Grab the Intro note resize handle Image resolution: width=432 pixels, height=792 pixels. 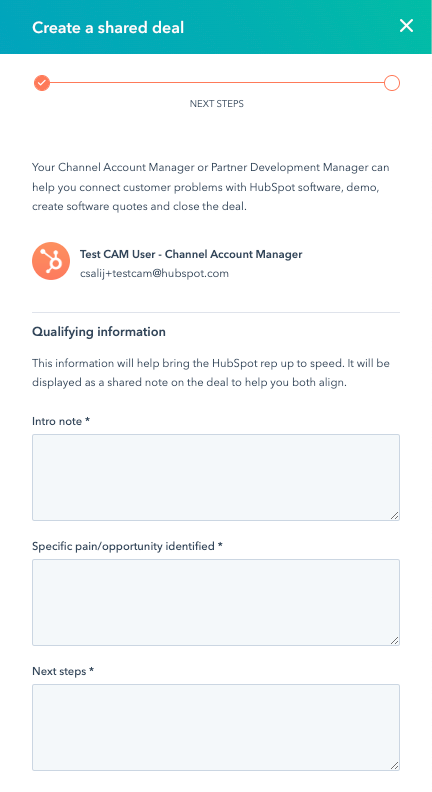point(394,515)
